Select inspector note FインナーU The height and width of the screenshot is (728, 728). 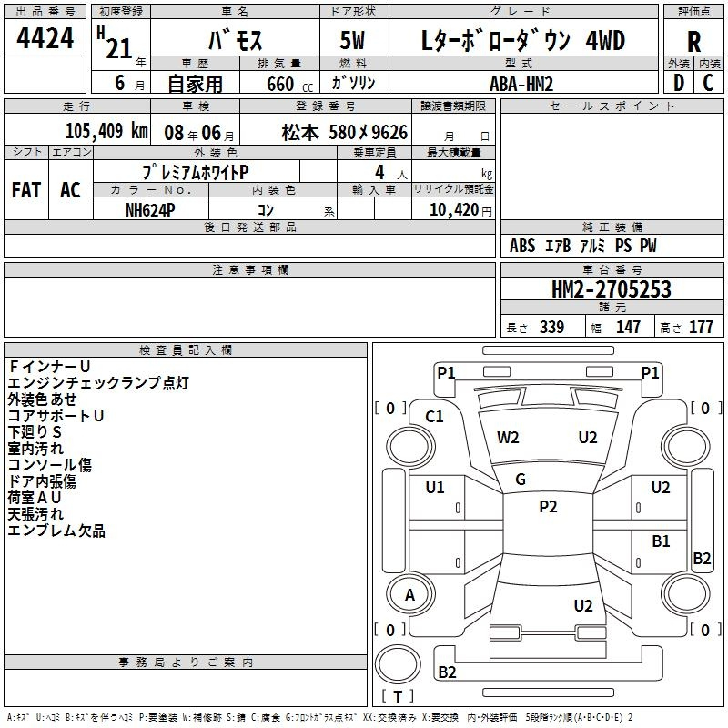[49, 367]
